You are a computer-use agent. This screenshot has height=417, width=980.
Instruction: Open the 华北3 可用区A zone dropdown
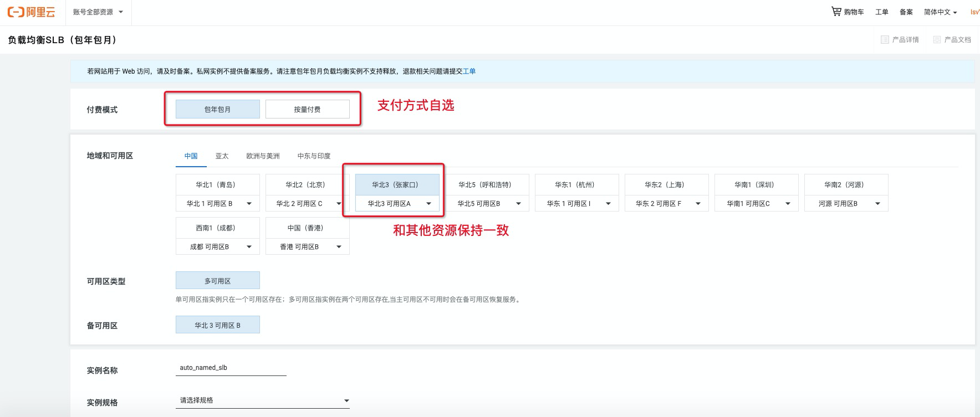tap(397, 204)
